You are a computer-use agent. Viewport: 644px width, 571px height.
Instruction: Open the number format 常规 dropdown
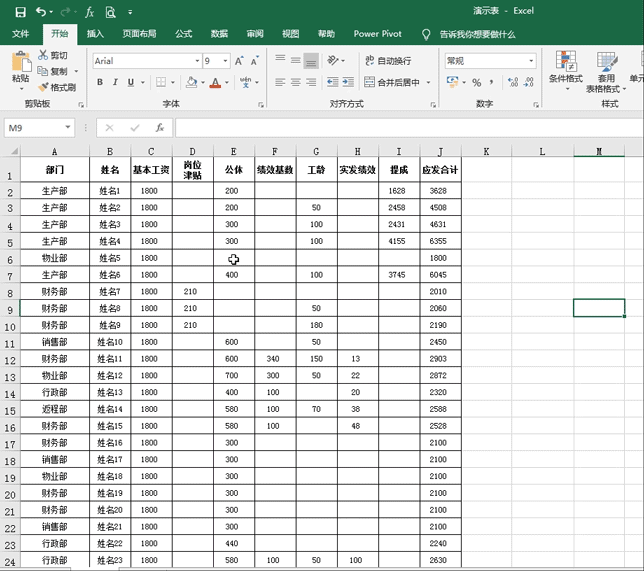[531, 61]
